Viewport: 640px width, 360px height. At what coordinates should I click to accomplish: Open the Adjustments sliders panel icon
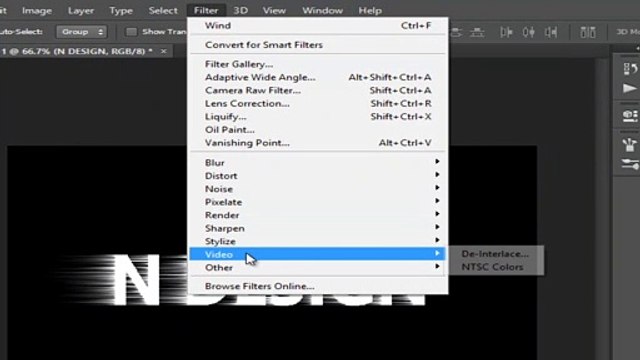630,164
